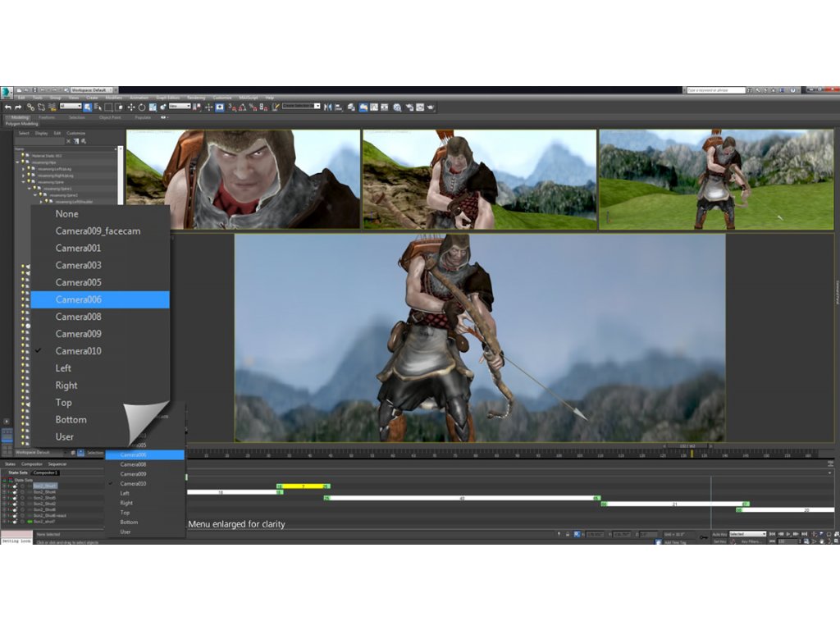Open the Selected key filter dropdown
The image size is (840, 630).
tap(747, 534)
